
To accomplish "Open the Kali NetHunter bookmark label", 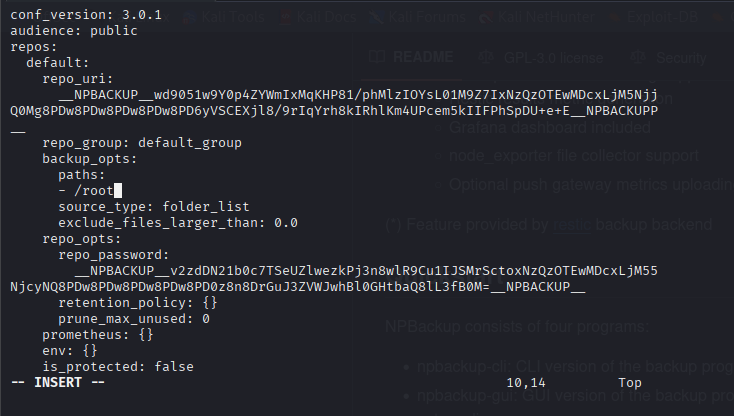I will pos(535,19).
